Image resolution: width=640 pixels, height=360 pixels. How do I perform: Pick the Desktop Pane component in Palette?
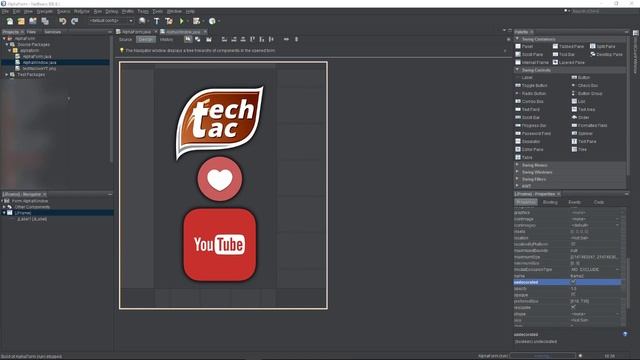tap(606, 54)
